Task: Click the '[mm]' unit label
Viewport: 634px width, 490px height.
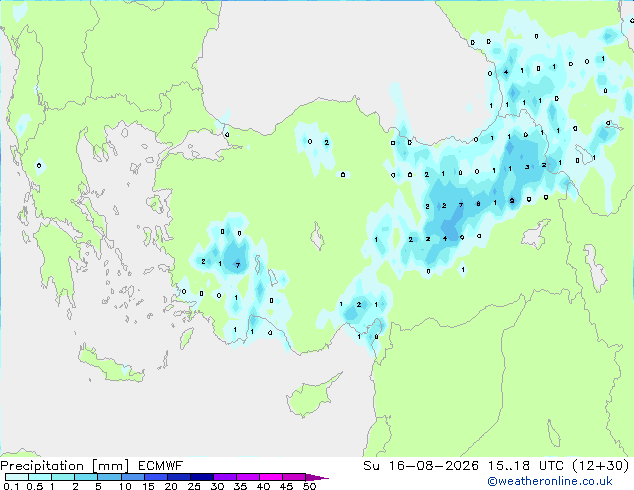Action: tap(110, 466)
